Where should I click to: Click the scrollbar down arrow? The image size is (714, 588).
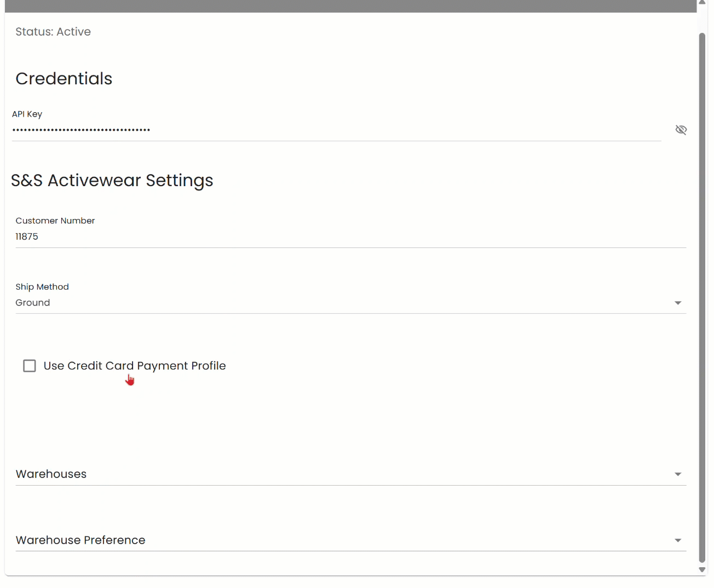pos(702,569)
